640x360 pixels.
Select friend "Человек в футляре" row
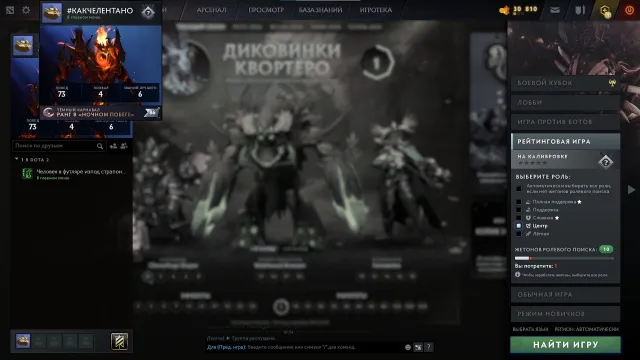[73, 174]
